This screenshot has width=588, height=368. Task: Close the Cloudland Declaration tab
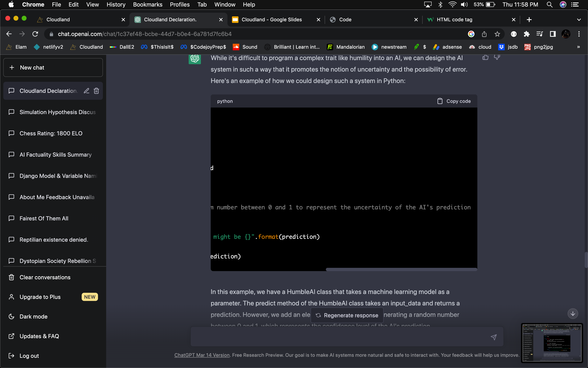221,19
